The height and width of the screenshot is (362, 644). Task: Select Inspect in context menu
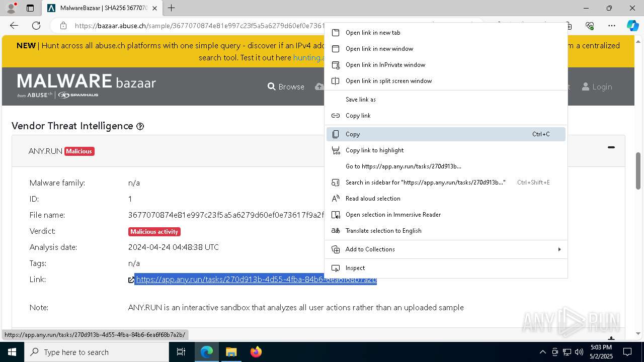click(x=446, y=268)
